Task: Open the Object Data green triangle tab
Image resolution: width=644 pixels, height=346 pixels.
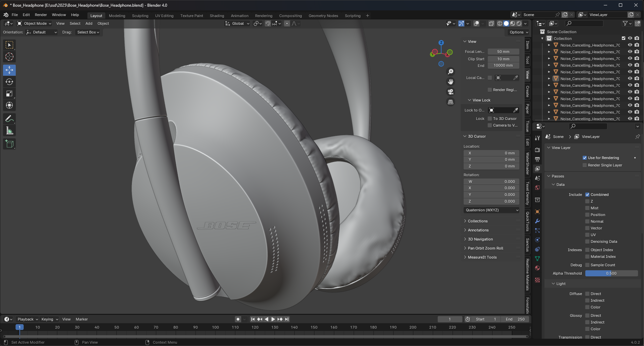Action: 537,259
